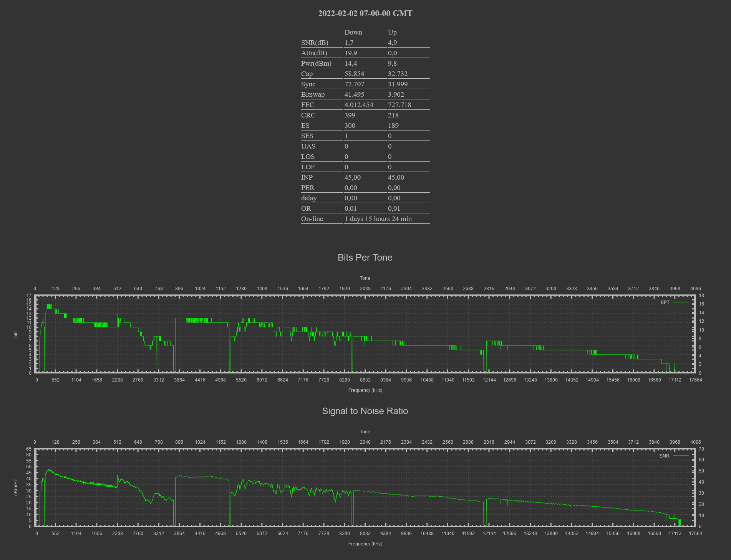
Task: Click the Bitswap row label
Action: tap(313, 94)
